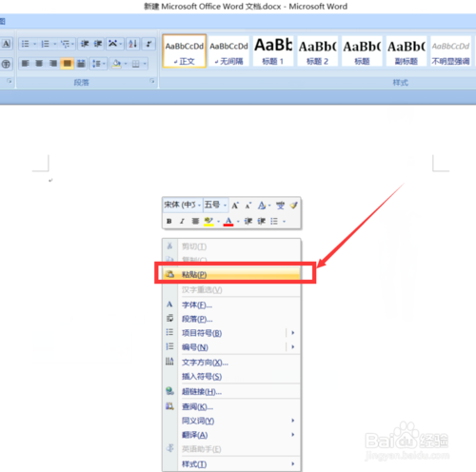
Task: Click font color red A in mini toolbar
Action: (228, 221)
